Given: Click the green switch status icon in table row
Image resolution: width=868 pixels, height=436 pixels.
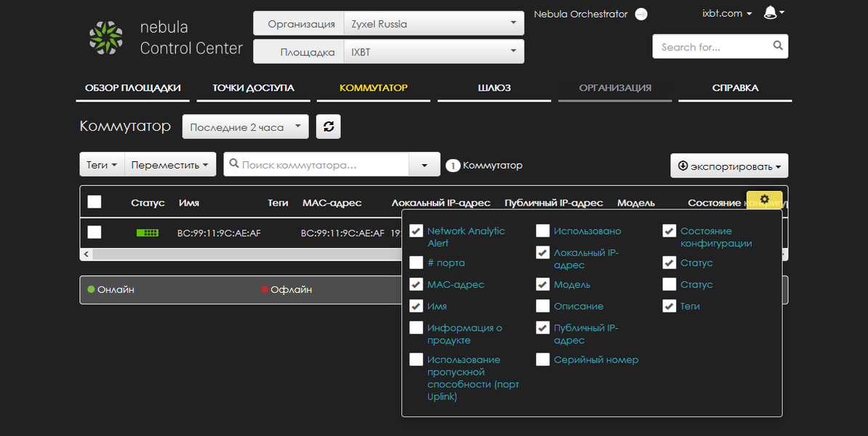Looking at the screenshot, I should (148, 233).
